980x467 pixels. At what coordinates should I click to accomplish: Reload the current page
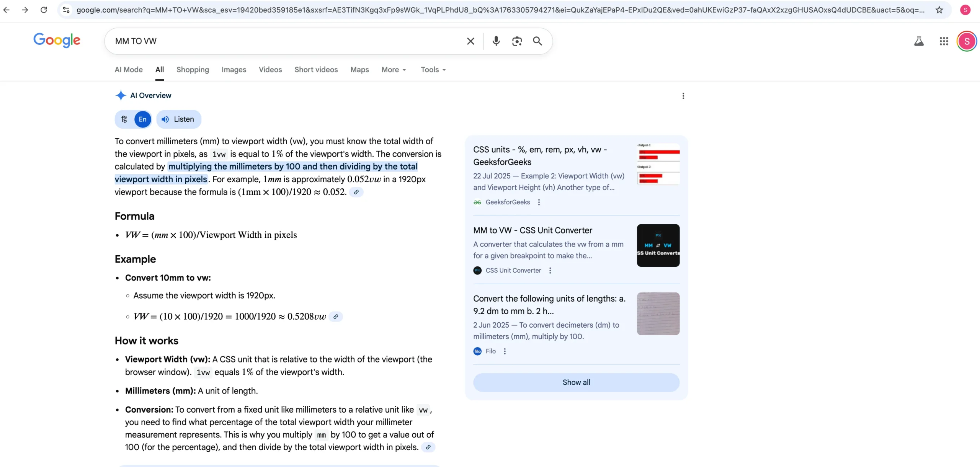(44, 10)
